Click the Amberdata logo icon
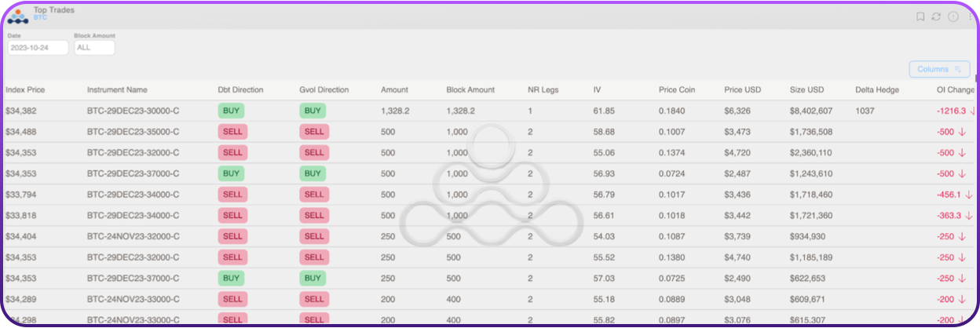 (17, 16)
